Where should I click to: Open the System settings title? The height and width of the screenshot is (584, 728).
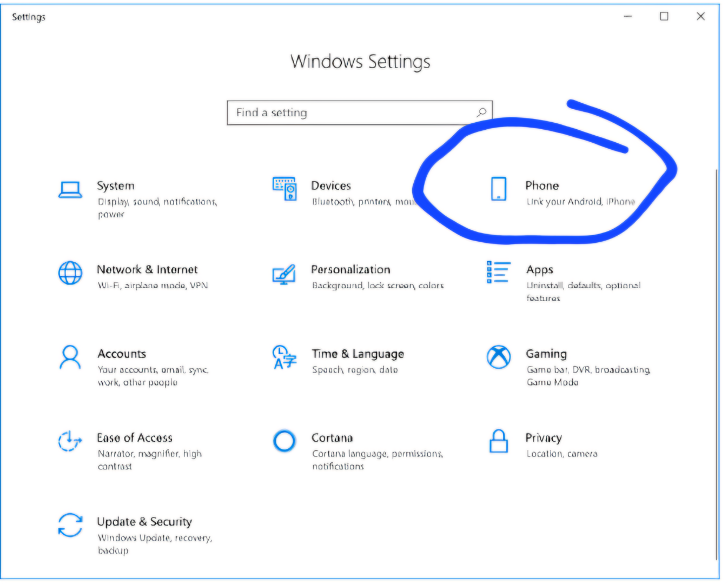(x=116, y=185)
